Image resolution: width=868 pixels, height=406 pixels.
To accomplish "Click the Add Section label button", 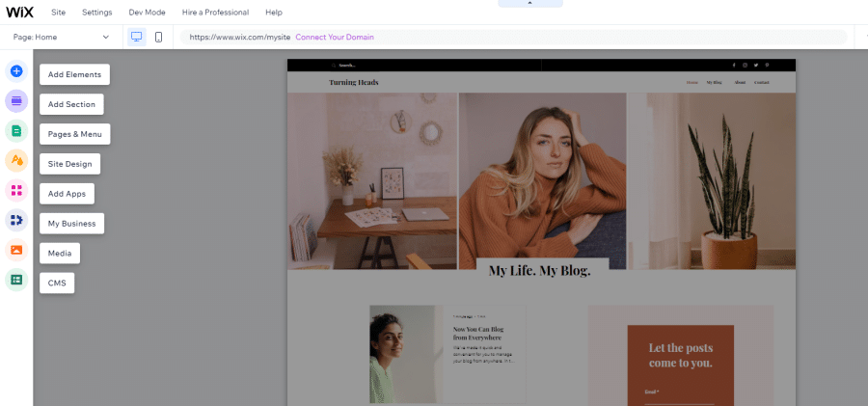I will tap(71, 104).
